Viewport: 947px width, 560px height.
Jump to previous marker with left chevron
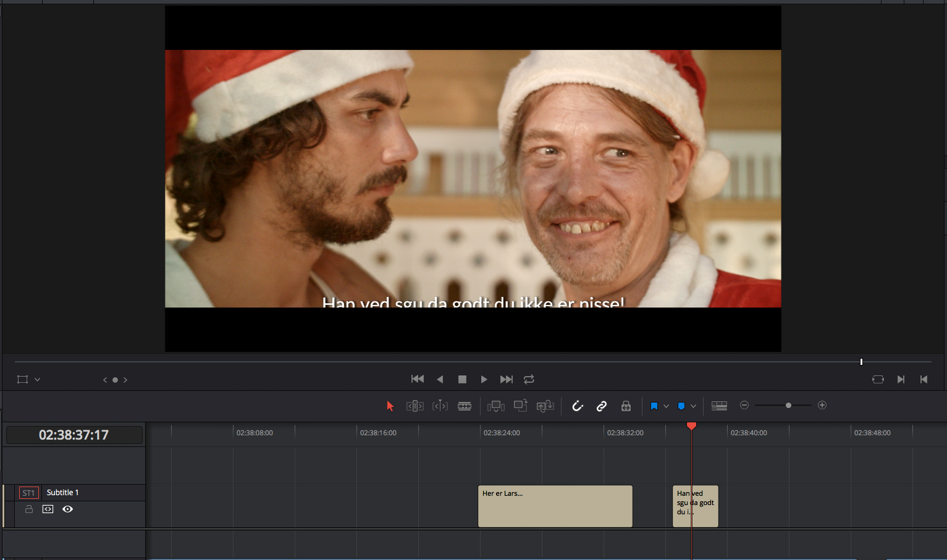click(105, 380)
